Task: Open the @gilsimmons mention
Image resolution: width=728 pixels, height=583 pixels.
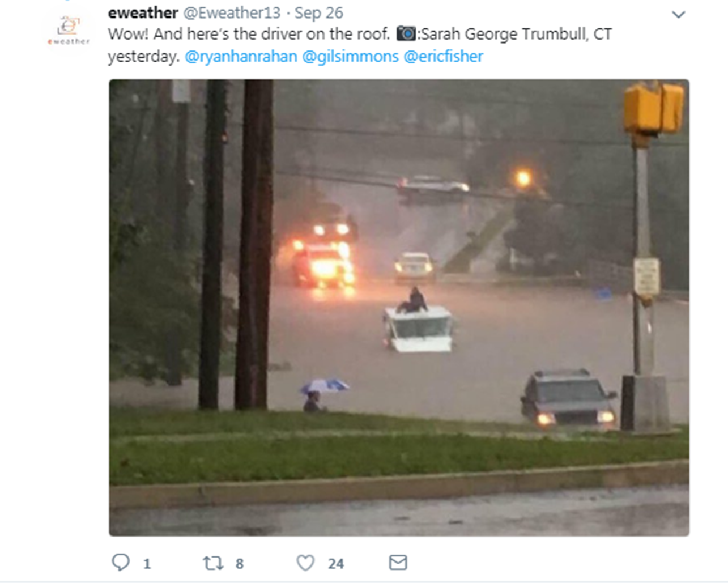Action: pos(350,57)
